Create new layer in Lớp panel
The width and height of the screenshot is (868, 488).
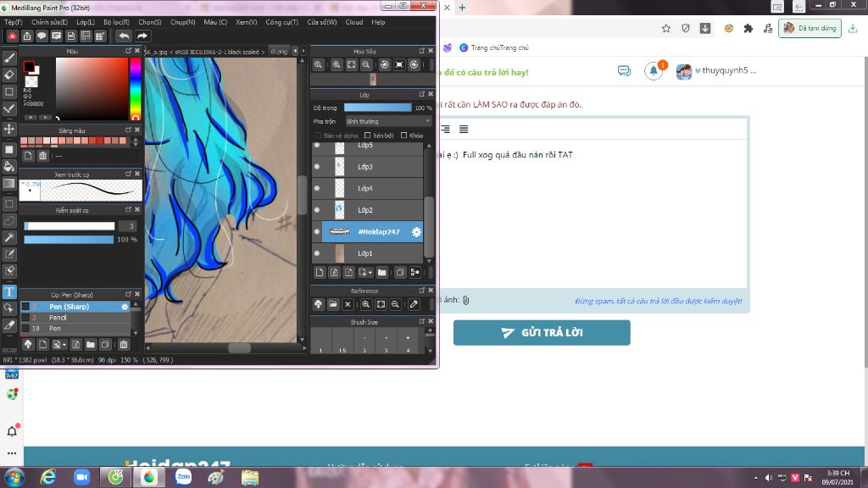tap(320, 272)
